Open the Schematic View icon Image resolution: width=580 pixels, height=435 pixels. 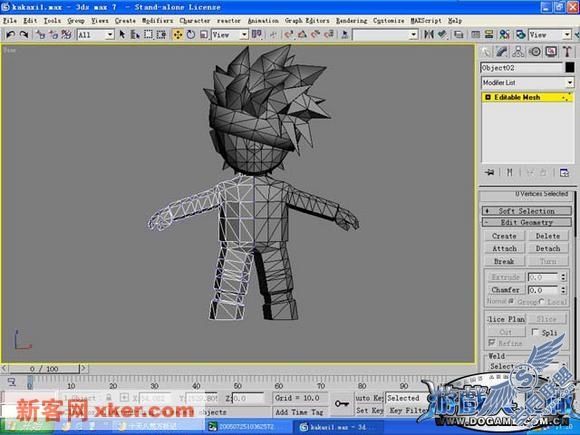pyautogui.click(x=489, y=35)
